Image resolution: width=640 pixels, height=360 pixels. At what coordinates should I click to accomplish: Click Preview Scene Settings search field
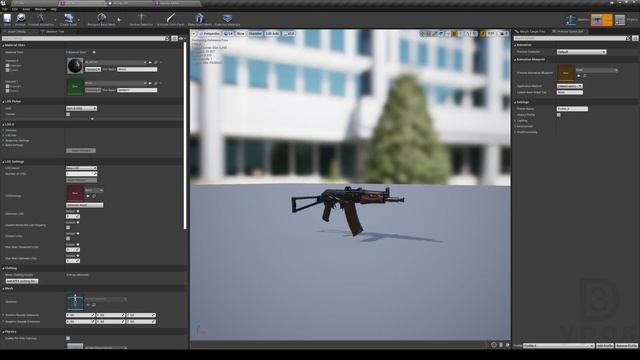tap(572, 38)
